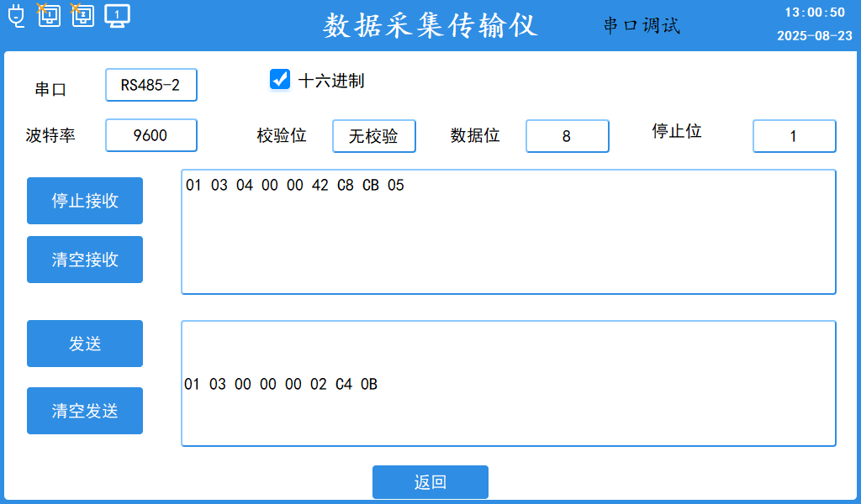The height and width of the screenshot is (504, 861).
Task: Open the 串口 selector showing RS485-2
Action: [151, 85]
